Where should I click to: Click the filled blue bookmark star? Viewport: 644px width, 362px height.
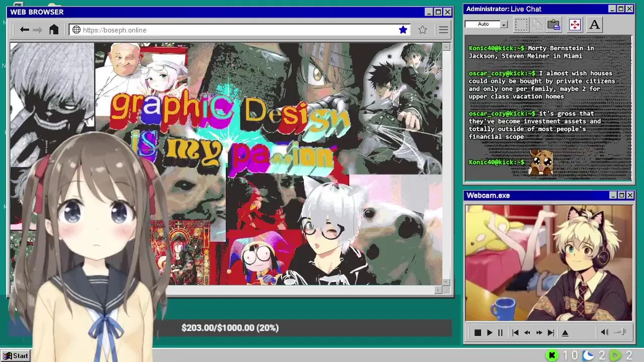(x=403, y=30)
